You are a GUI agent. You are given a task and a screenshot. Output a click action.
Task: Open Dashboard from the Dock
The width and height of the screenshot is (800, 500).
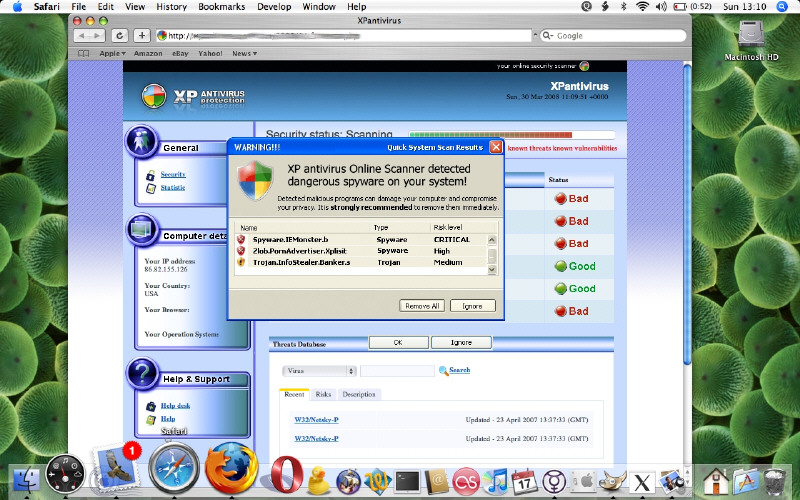[65, 475]
